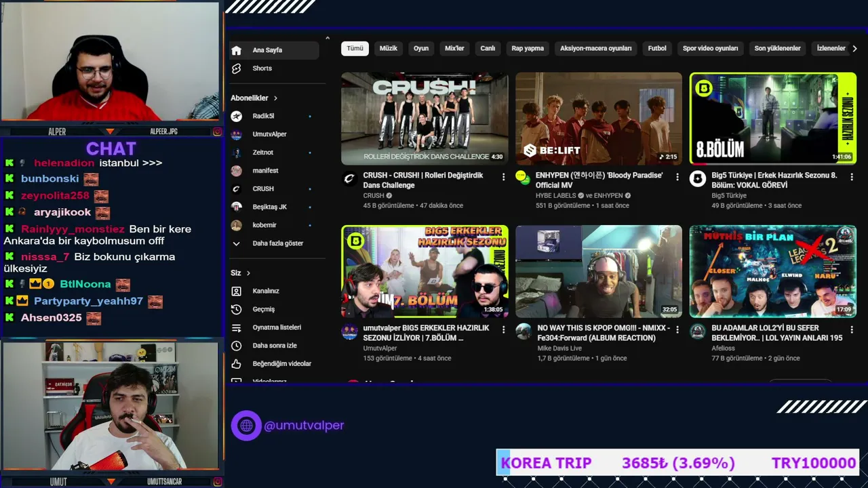Open Mike Davis Live channel name link
Image resolution: width=868 pixels, height=488 pixels.
[559, 348]
